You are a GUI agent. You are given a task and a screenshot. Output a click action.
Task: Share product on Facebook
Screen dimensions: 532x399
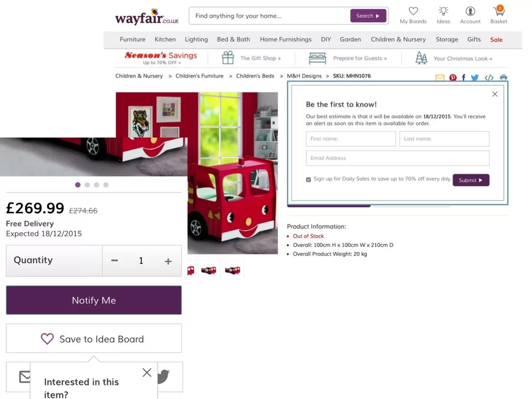click(464, 78)
